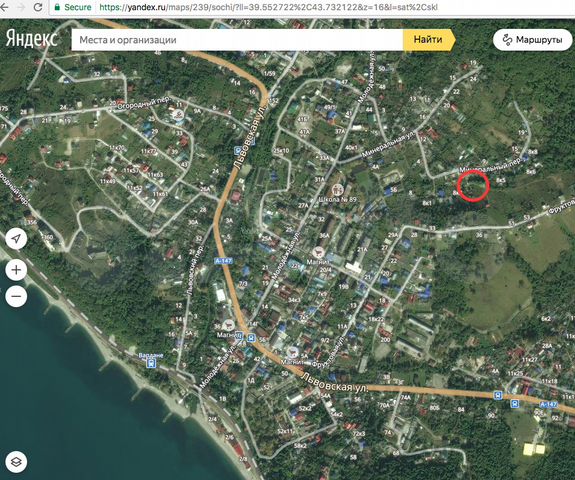Click the cafe marker on Огородный пер.
Viewport: 575px width, 480px height.
178,115
